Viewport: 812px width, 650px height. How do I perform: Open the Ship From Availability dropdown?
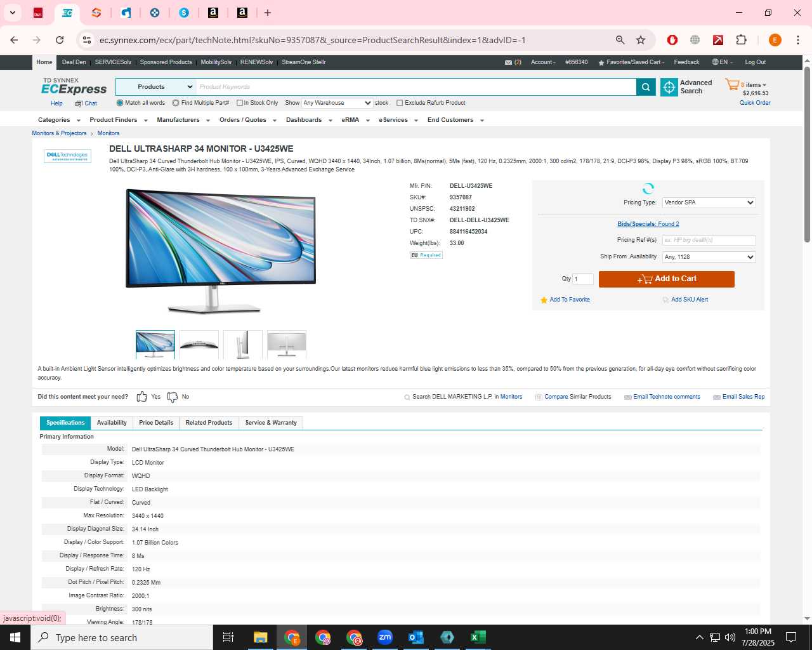[709, 257]
